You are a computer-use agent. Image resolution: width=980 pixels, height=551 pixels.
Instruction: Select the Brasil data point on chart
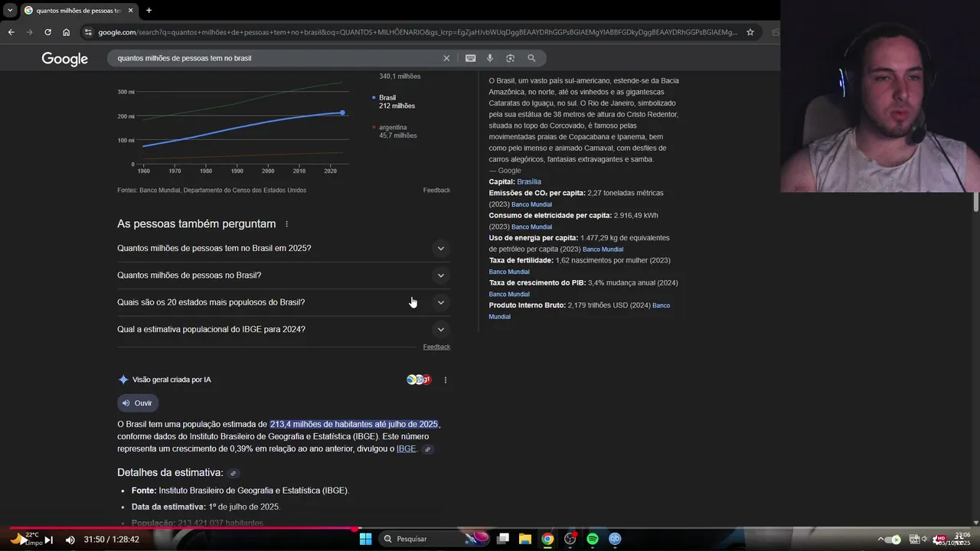(x=342, y=112)
